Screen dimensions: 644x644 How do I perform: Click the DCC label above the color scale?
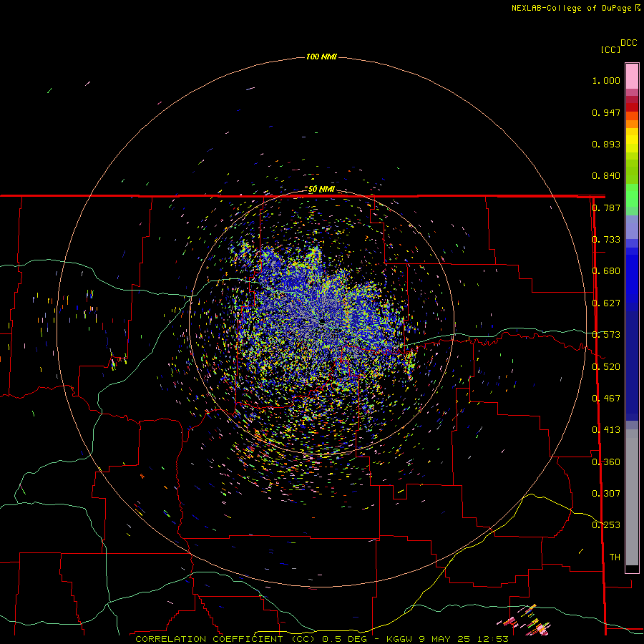(628, 43)
